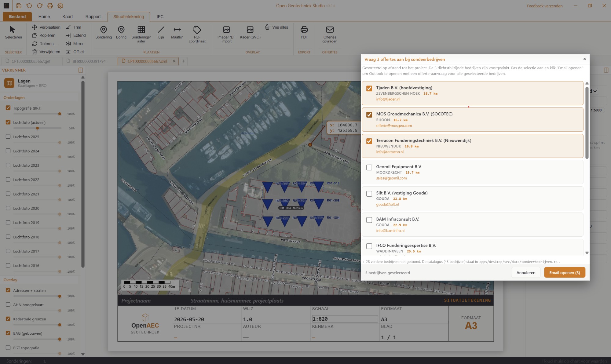Adjust the Luchtfoto (actueel) opacity slider

coord(37,128)
